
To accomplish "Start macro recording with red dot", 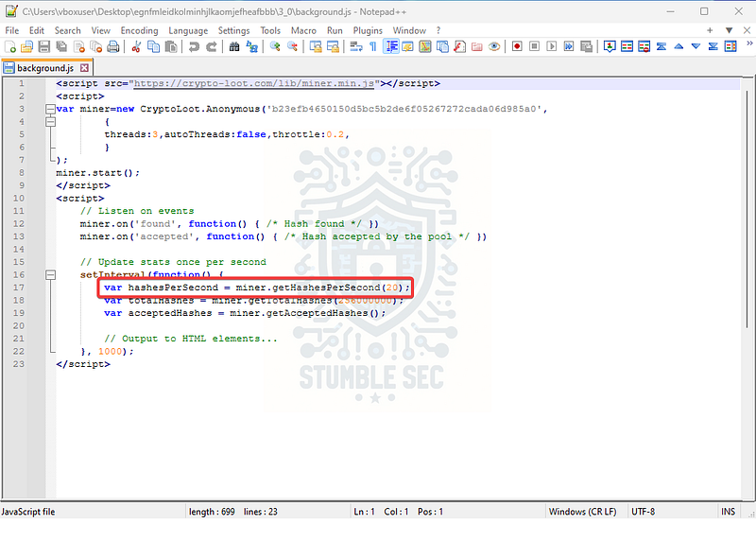I will point(517,46).
